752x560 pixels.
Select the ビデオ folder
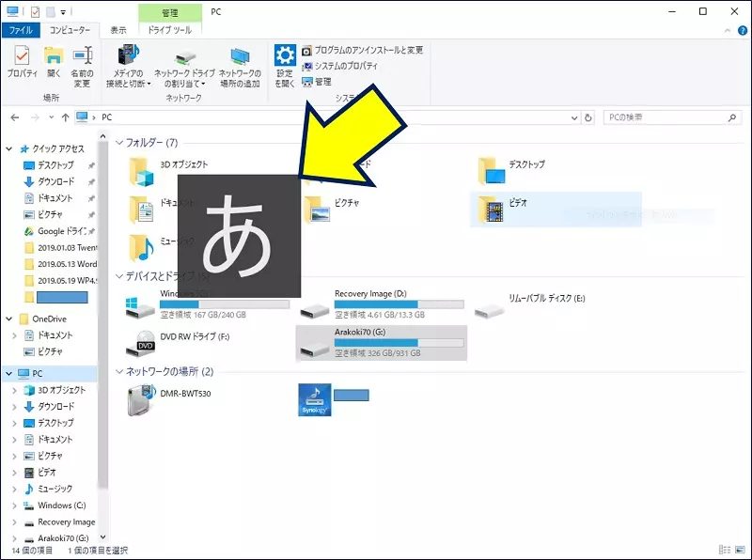coord(556,210)
